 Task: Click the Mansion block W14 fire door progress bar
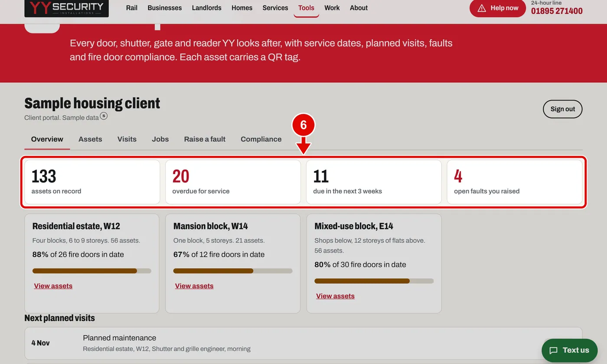click(x=233, y=271)
